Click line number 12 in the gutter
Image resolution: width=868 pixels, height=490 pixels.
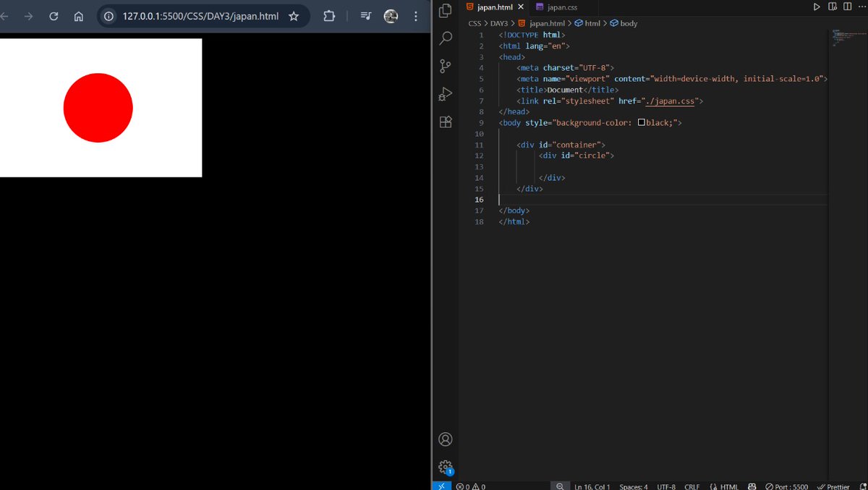479,156
